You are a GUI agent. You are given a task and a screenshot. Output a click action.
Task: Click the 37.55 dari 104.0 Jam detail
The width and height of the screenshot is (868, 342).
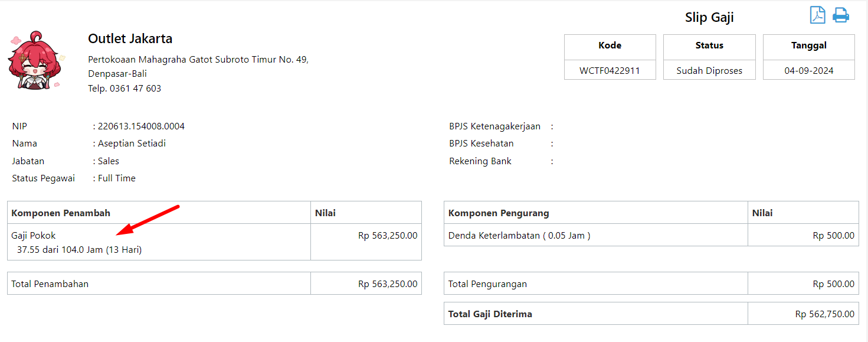80,250
